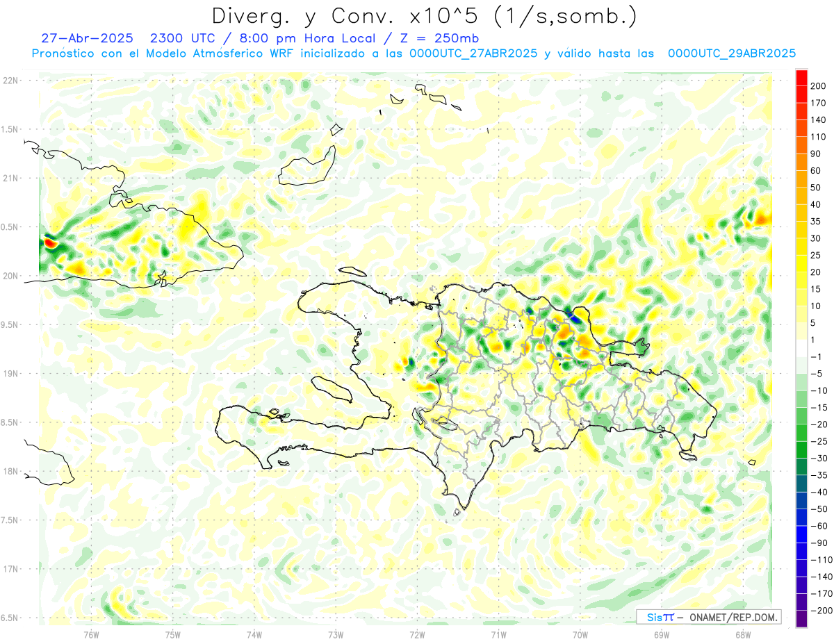Click the '17N' latitude axis label
Viewport: 834px width, 644px height.
(x=10, y=569)
